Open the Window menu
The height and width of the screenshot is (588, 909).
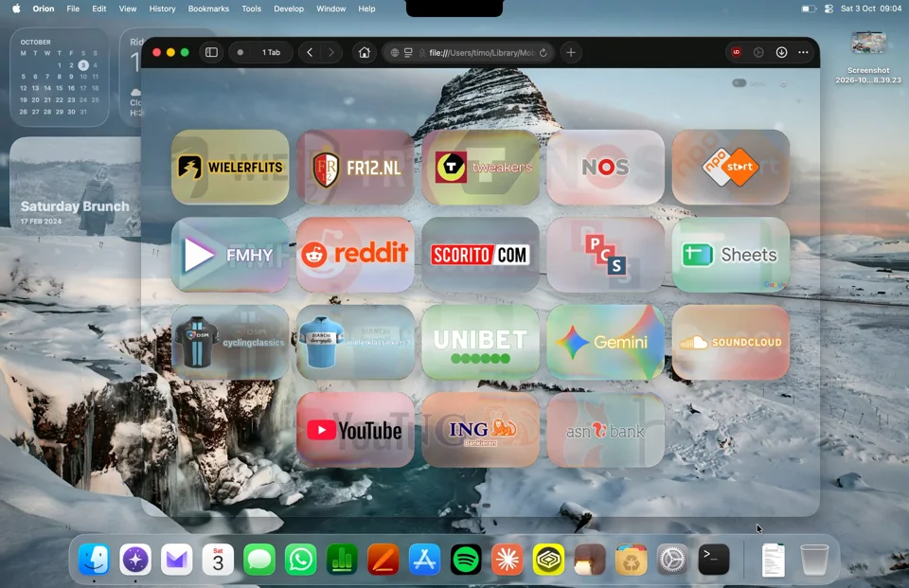[x=331, y=9]
